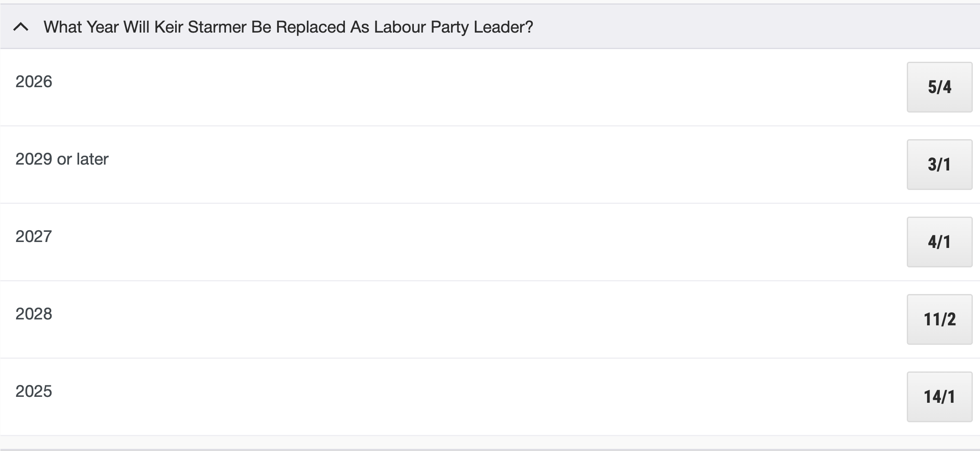Click the 2025 outcome label
980x451 pixels.
[34, 391]
